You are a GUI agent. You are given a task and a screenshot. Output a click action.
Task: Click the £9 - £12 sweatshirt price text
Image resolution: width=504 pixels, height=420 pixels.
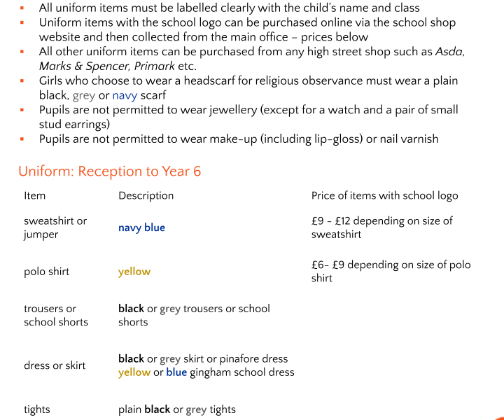(x=381, y=227)
